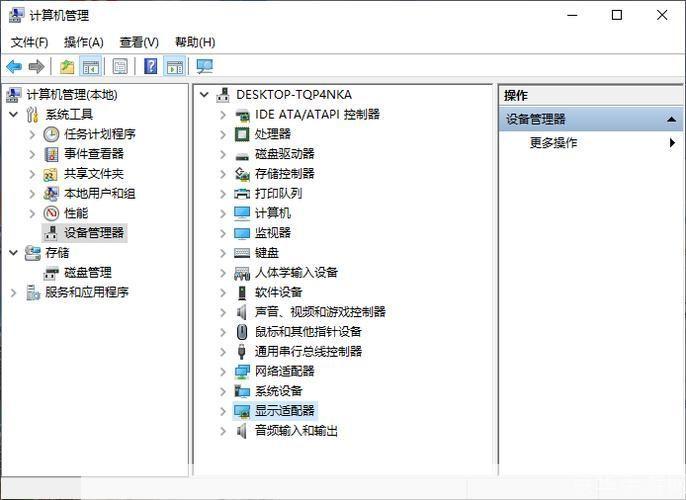Click the 网络适配器 icon

[x=242, y=371]
